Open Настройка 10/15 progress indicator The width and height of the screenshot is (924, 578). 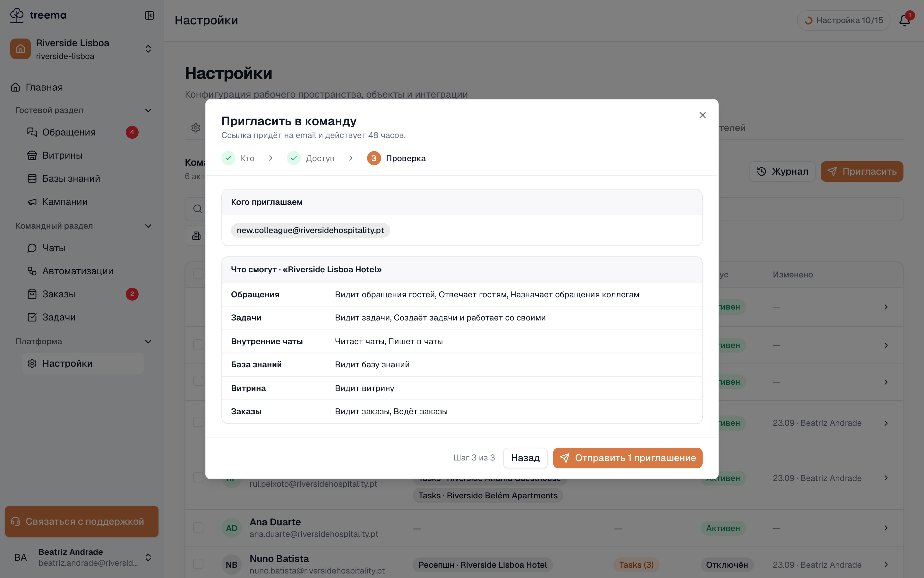pyautogui.click(x=843, y=20)
